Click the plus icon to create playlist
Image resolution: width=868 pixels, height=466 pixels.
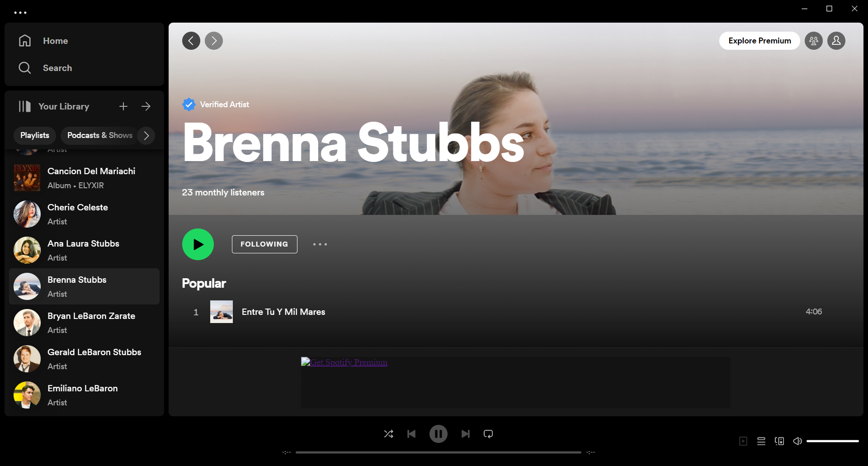pyautogui.click(x=123, y=106)
